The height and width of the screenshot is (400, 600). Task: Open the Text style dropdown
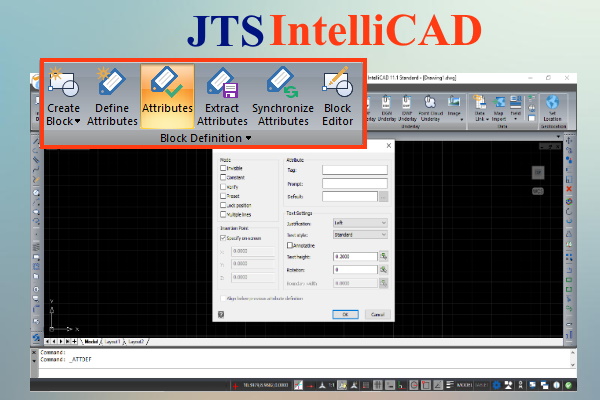360,235
